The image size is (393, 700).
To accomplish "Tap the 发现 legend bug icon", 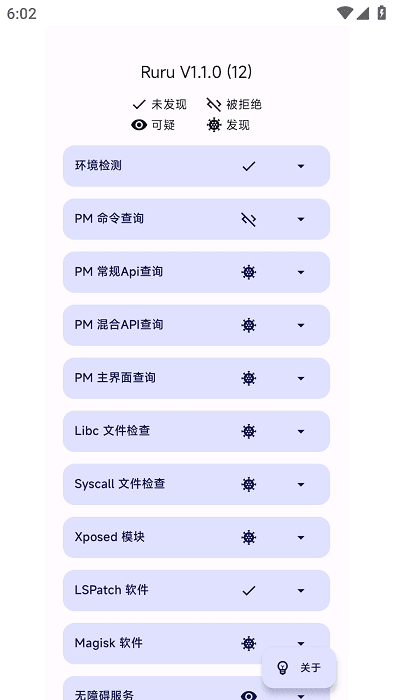I will click(x=214, y=125).
